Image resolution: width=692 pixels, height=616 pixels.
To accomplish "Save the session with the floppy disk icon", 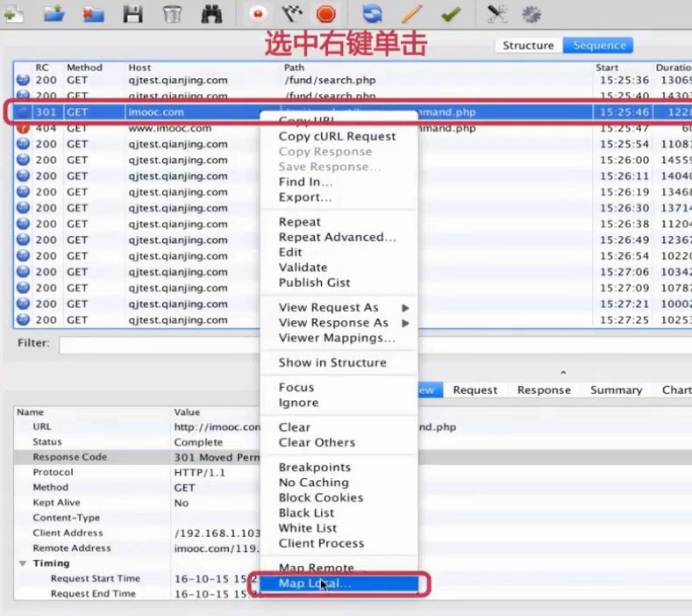I will (x=132, y=15).
